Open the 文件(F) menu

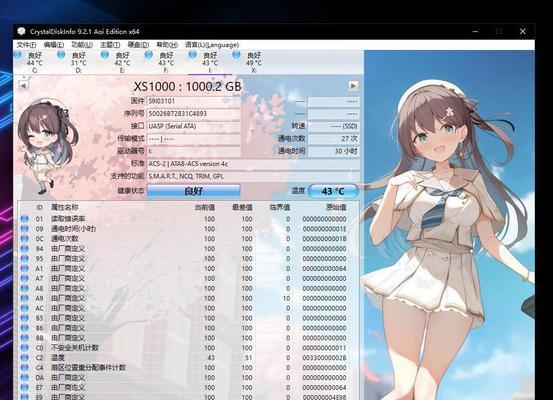coord(26,45)
